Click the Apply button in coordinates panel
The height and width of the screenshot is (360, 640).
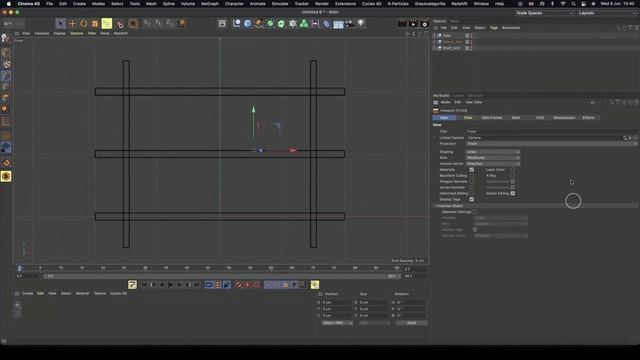point(411,323)
